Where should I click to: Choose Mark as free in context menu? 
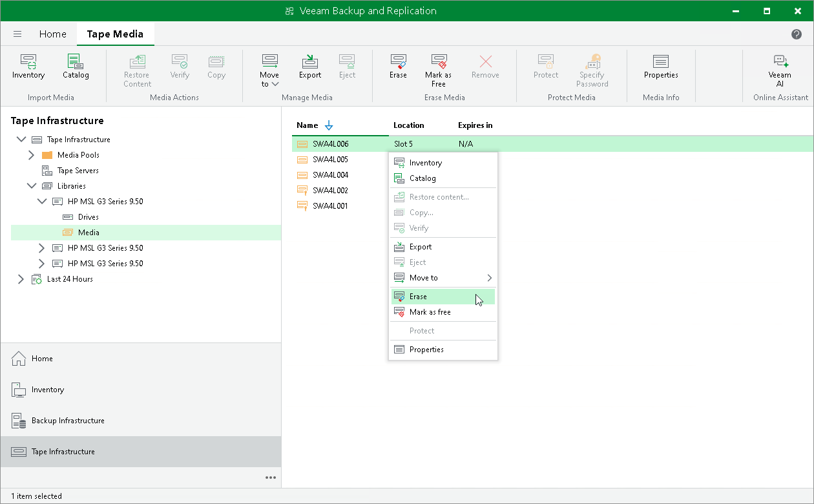coord(443,312)
